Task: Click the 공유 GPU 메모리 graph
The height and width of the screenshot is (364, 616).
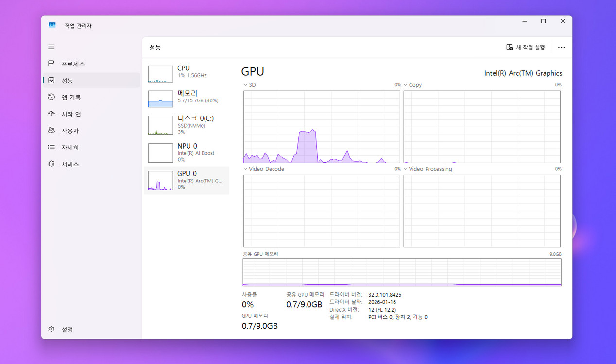Action: point(402,272)
